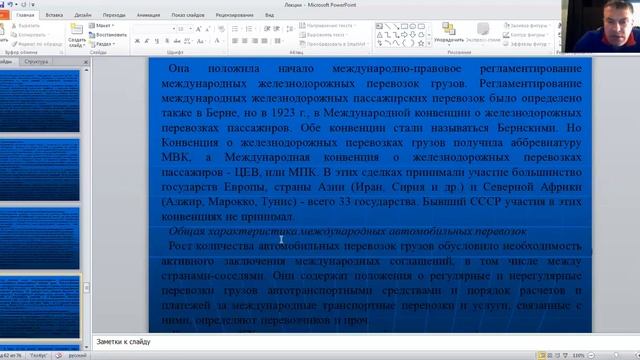Screen dimensions: 640x360
Task: Expand the shapes gallery with More arrow
Action: (x=429, y=43)
